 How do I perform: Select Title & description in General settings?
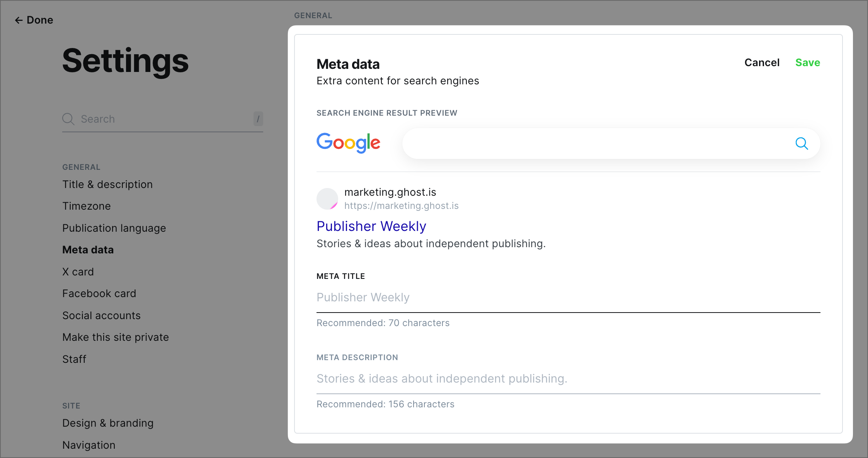[107, 185]
